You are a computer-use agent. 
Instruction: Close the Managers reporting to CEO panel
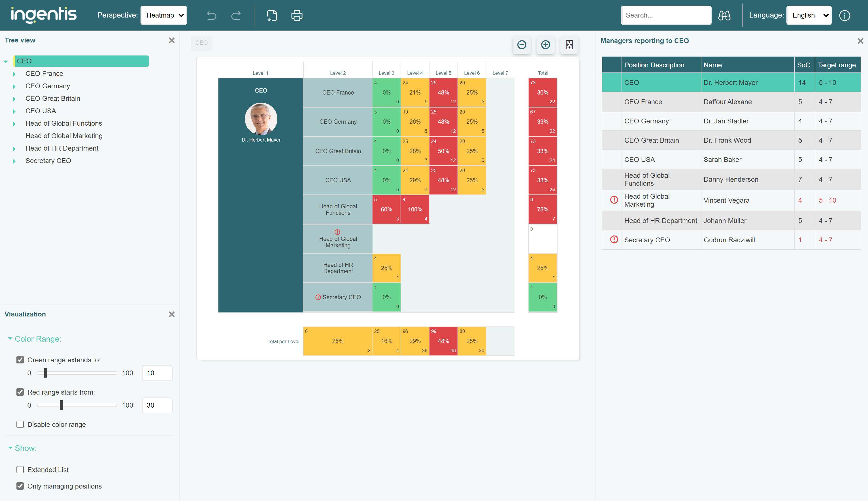pyautogui.click(x=860, y=40)
